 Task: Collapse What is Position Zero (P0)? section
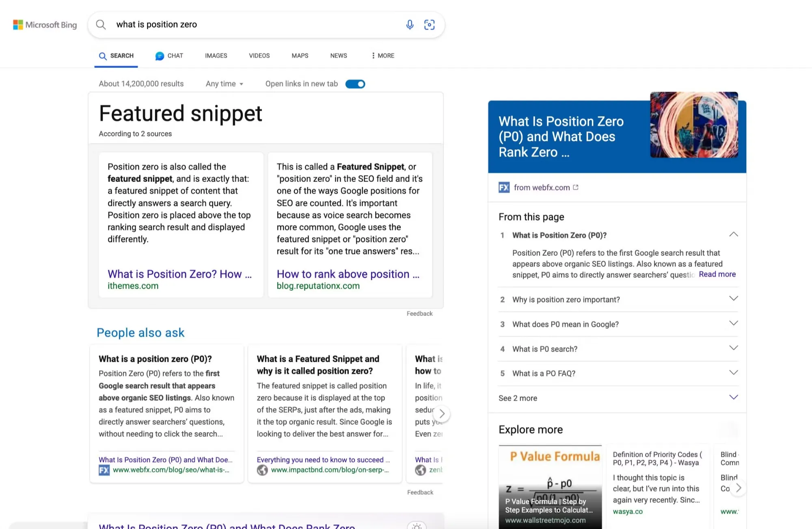click(x=733, y=234)
